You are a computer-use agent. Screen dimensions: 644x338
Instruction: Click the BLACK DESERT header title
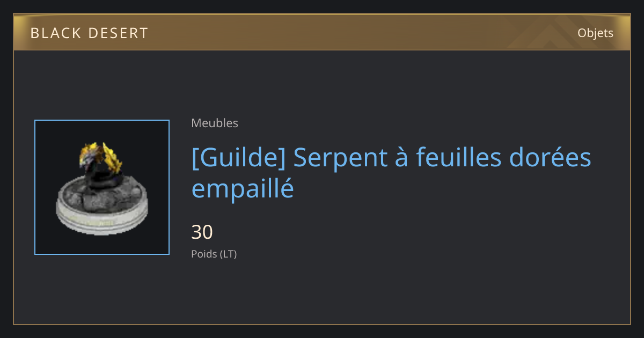pyautogui.click(x=89, y=33)
